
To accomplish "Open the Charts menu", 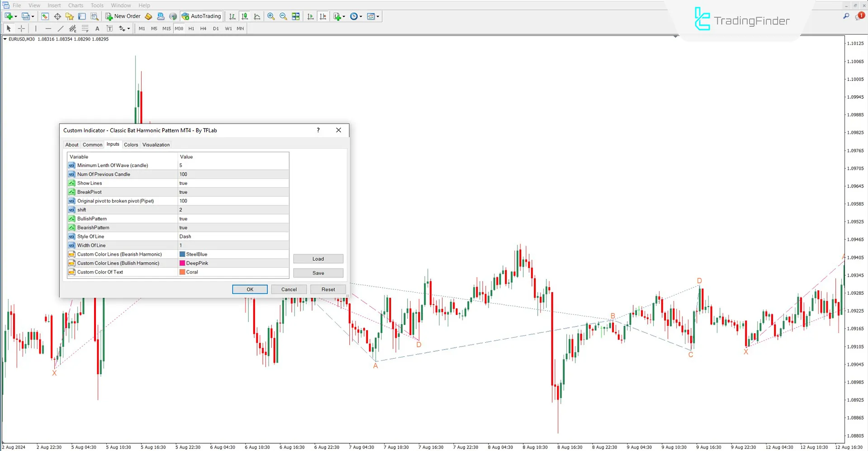I will (x=75, y=5).
